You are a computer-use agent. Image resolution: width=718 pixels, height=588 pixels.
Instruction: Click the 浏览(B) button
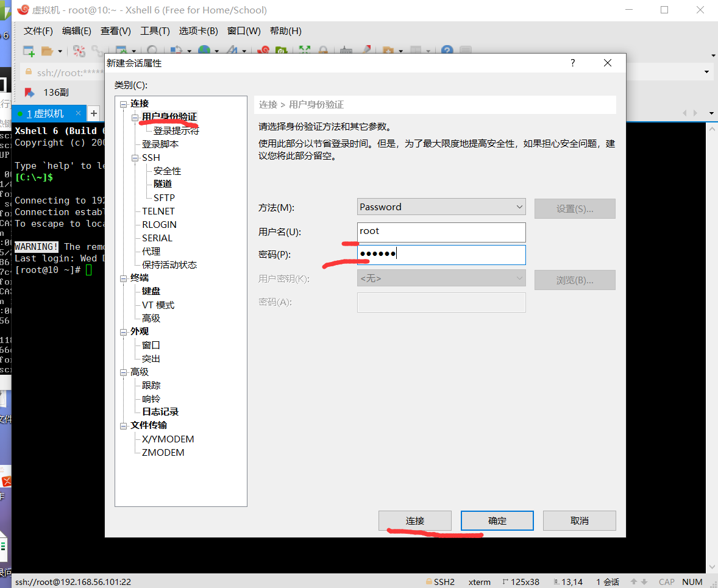[x=574, y=280]
